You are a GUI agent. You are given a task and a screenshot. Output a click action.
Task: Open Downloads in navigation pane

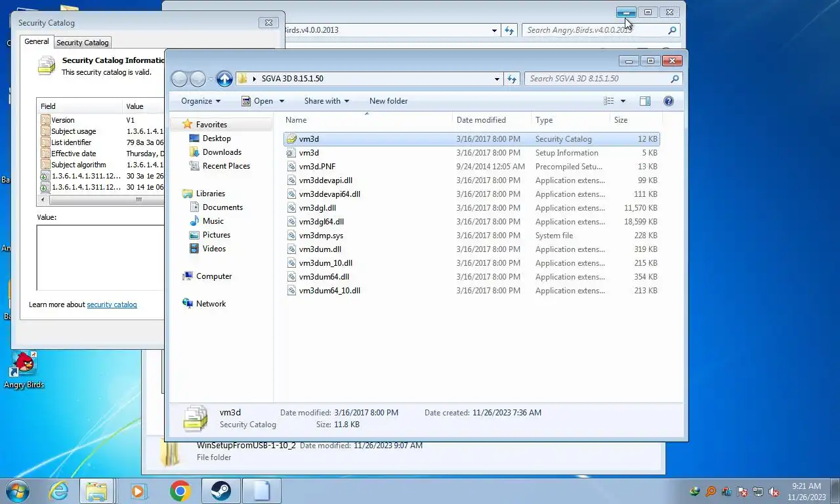click(222, 152)
